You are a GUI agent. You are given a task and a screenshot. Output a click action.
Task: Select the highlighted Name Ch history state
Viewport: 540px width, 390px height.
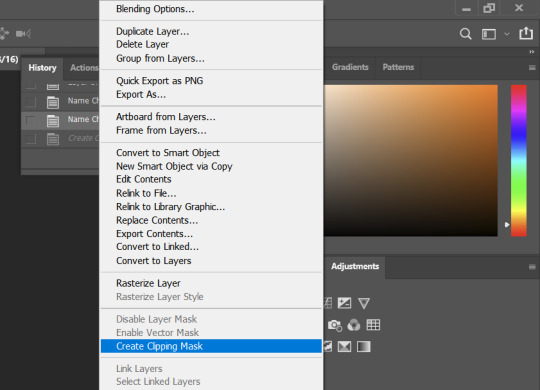point(60,121)
